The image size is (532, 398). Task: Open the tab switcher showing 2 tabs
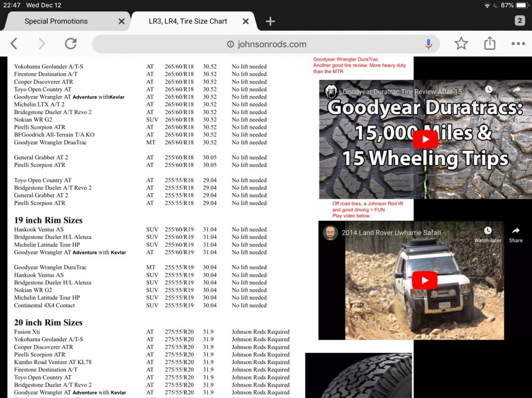[520, 21]
